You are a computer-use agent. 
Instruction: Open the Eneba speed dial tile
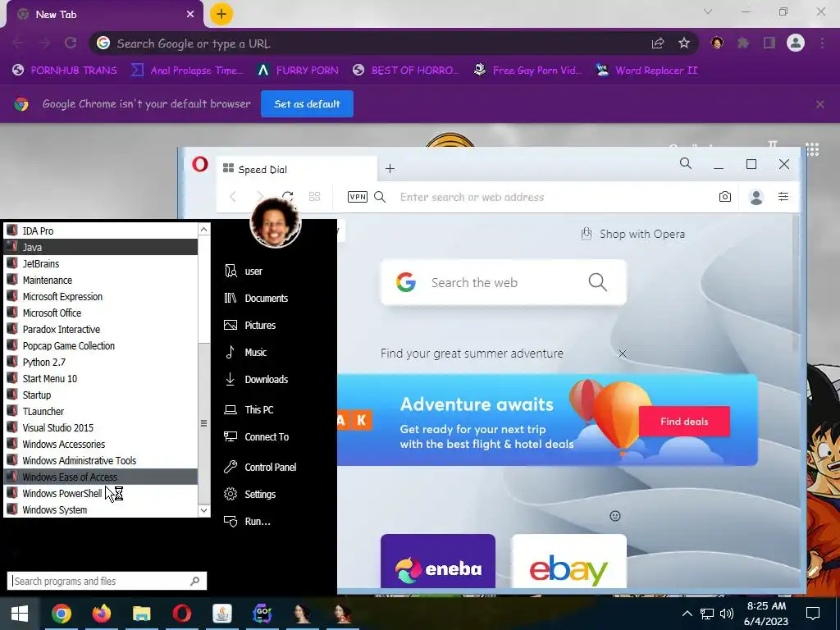pyautogui.click(x=438, y=561)
